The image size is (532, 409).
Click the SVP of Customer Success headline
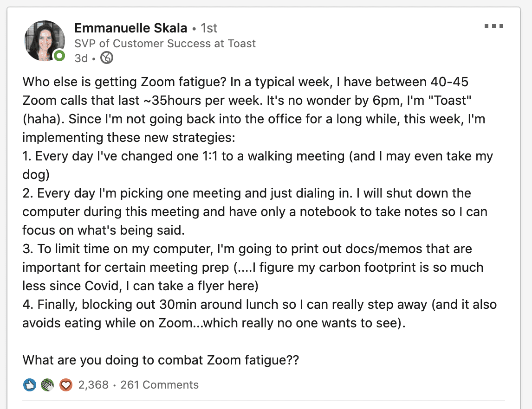click(x=165, y=44)
